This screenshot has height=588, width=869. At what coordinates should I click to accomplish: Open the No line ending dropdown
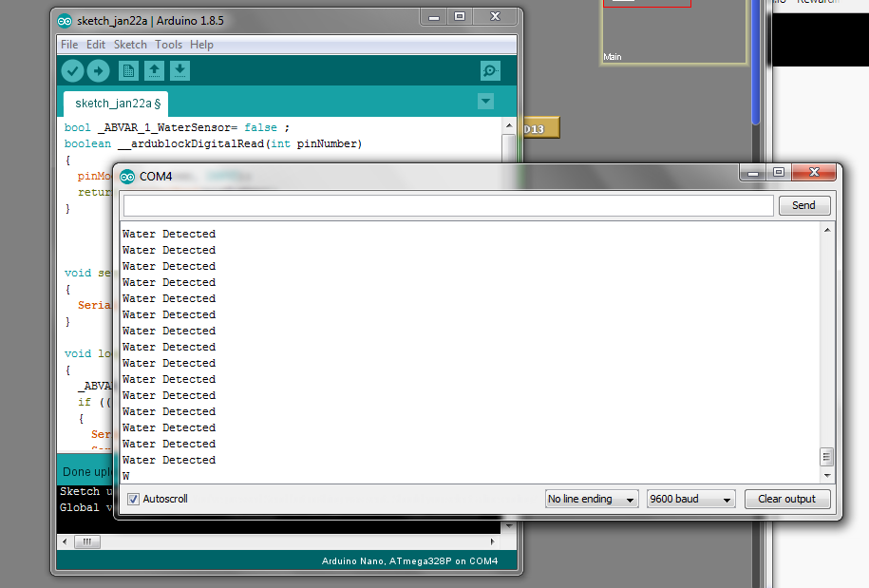pos(592,499)
